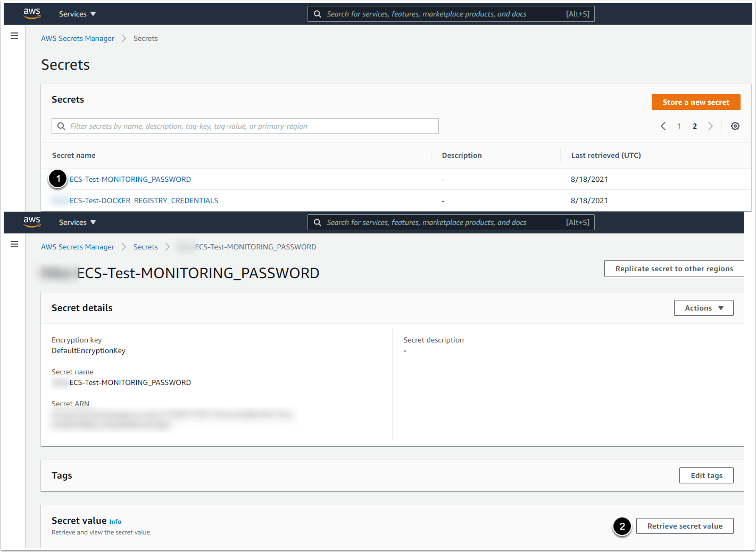Select page 2 in the secrets pagination
Image resolution: width=756 pixels, height=552 pixels.
click(695, 126)
